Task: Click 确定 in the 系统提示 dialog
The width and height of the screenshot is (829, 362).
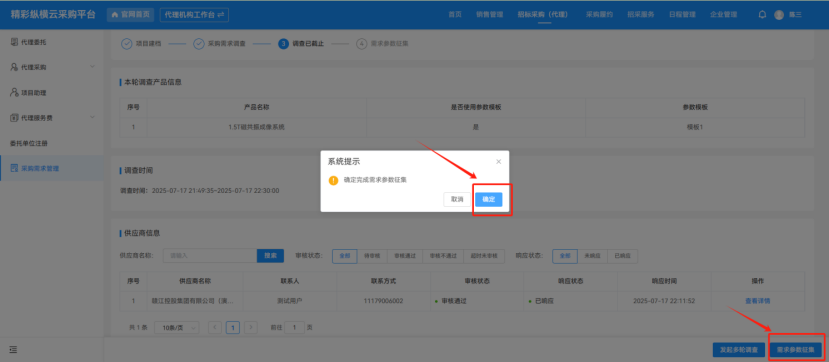Action: point(489,199)
